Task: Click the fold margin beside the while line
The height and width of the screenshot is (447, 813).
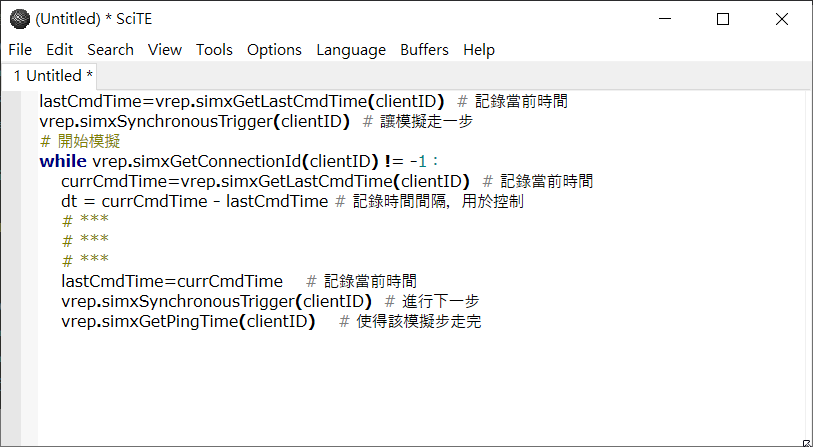Action: [x=30, y=161]
